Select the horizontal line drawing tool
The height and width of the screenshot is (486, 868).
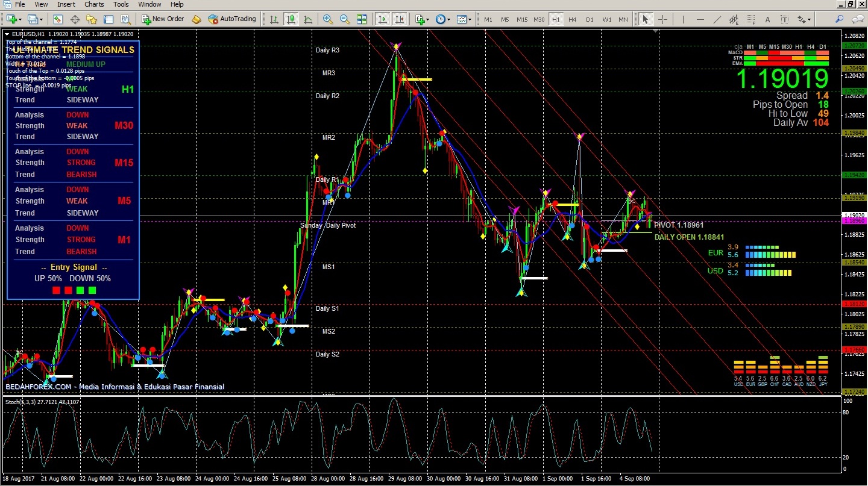(700, 19)
